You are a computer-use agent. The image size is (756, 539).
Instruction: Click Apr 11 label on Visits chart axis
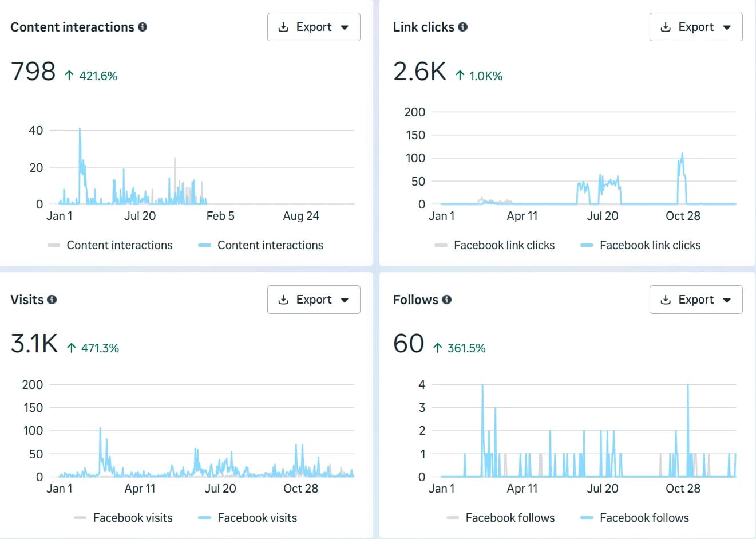140,489
